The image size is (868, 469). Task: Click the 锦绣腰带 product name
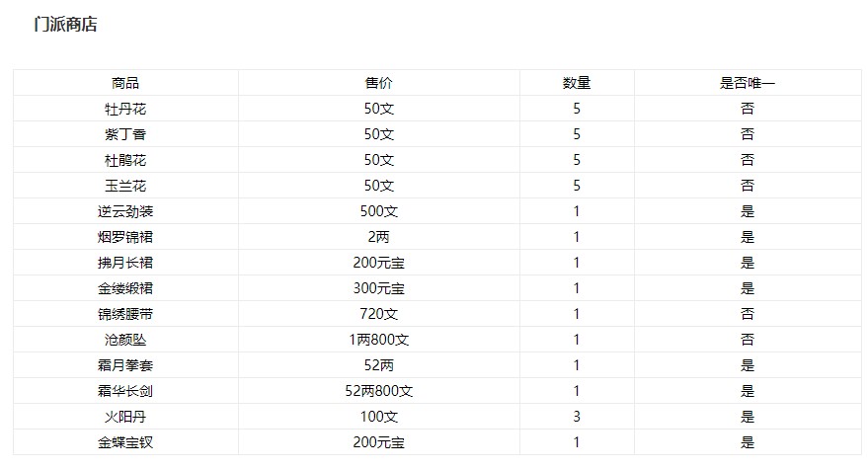(x=125, y=314)
